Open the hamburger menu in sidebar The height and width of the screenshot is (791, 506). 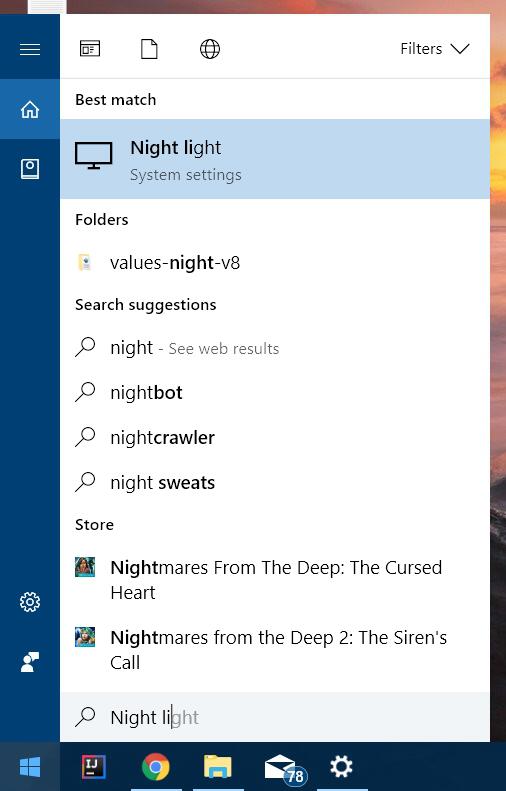30,49
